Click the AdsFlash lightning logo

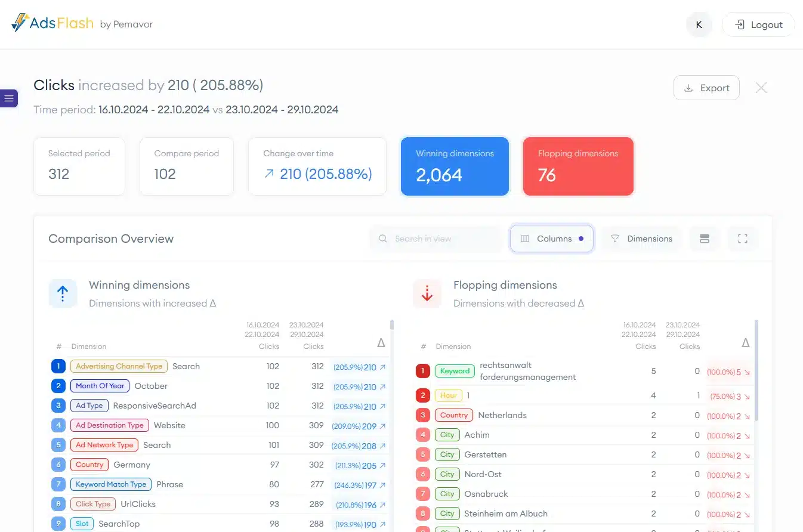(20, 24)
